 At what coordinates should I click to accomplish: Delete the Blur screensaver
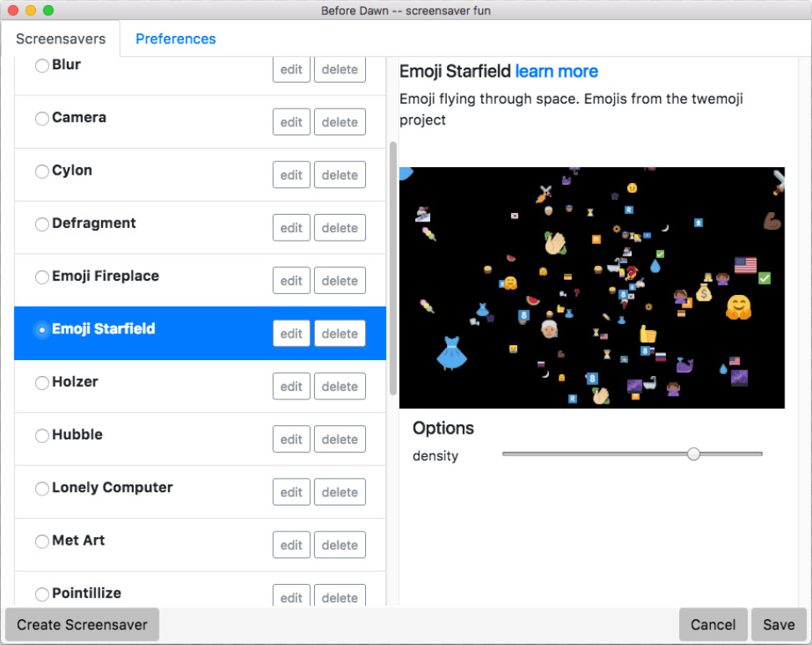click(x=340, y=69)
